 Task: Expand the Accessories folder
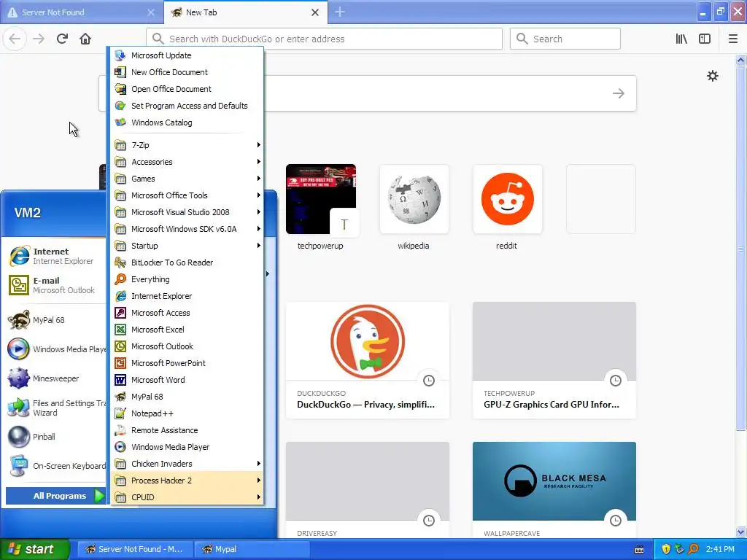pos(187,161)
